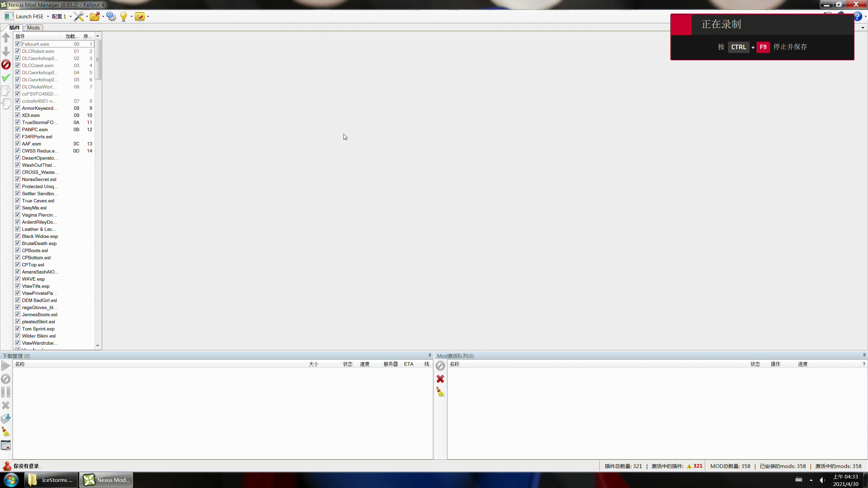Clear completed downloads with the broom icon
This screenshot has height=488, width=868.
(x=6, y=431)
